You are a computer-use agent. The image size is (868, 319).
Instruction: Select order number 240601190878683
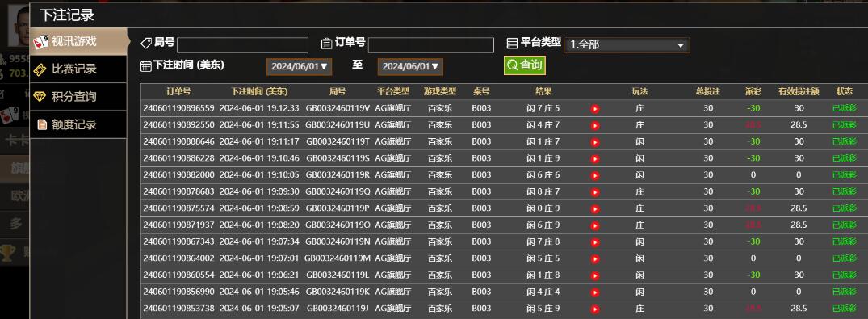click(x=178, y=191)
